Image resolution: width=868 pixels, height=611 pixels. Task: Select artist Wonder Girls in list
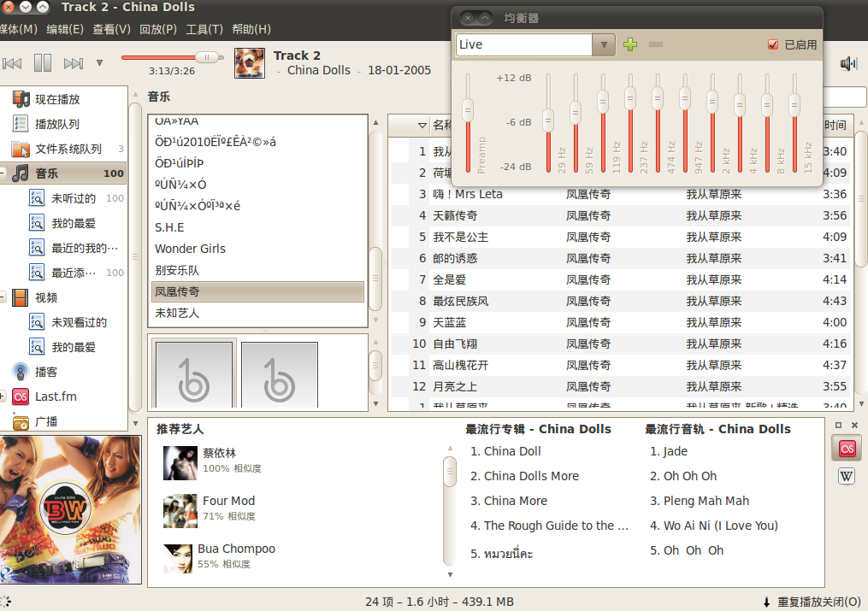257,249
